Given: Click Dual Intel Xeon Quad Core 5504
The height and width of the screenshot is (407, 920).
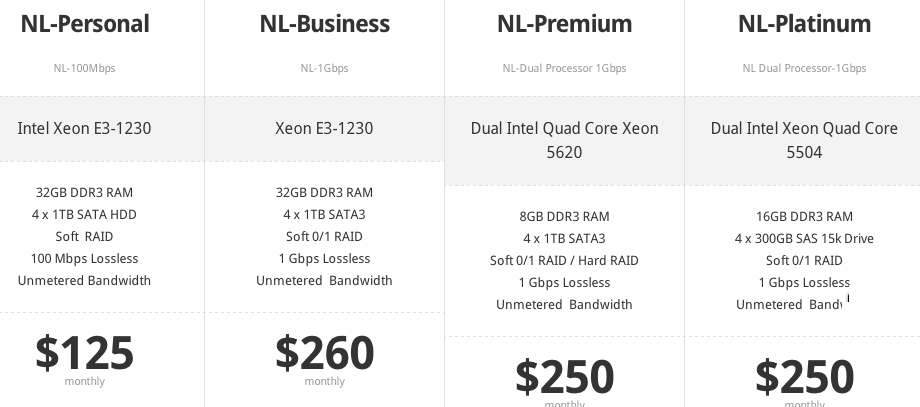Looking at the screenshot, I should point(804,140).
